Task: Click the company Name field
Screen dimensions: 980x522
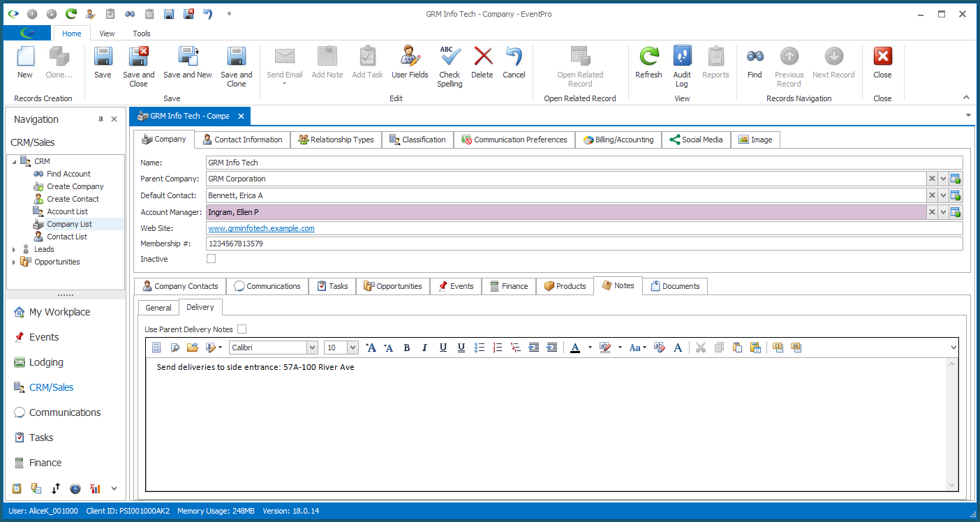Action: [584, 163]
